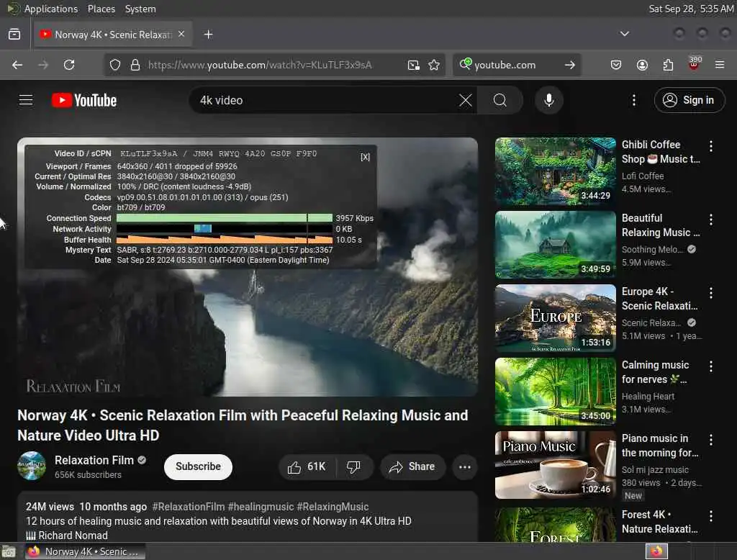Start voice search with the microphone
Image resolution: width=737 pixels, height=560 pixels.
coord(549,100)
